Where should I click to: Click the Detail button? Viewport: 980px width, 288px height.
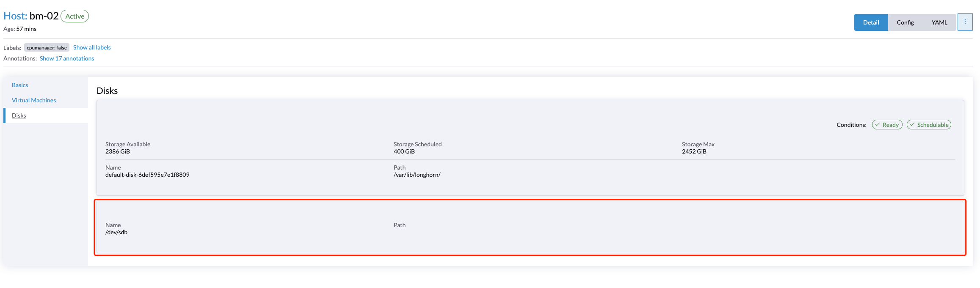tap(871, 22)
